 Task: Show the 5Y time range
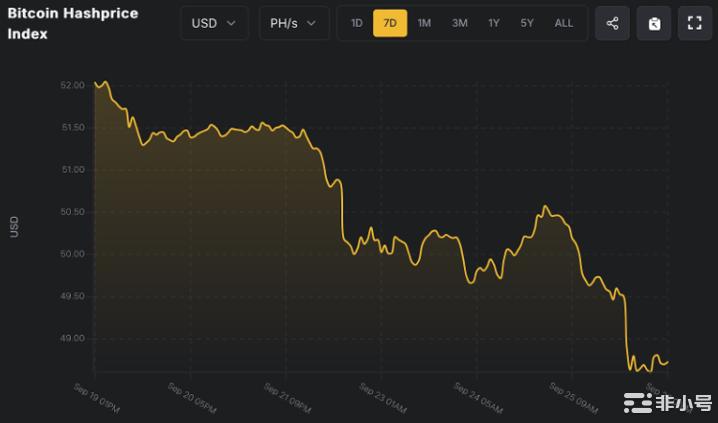527,23
